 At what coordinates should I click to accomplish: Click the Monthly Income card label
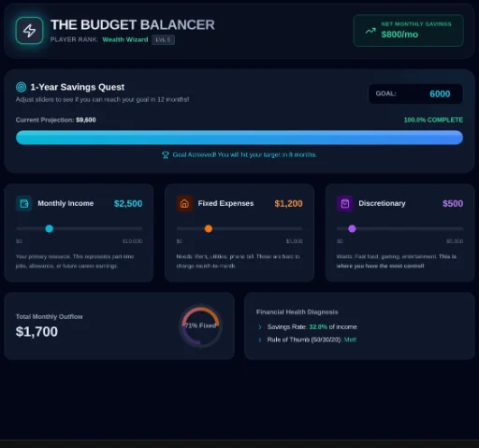(x=65, y=203)
